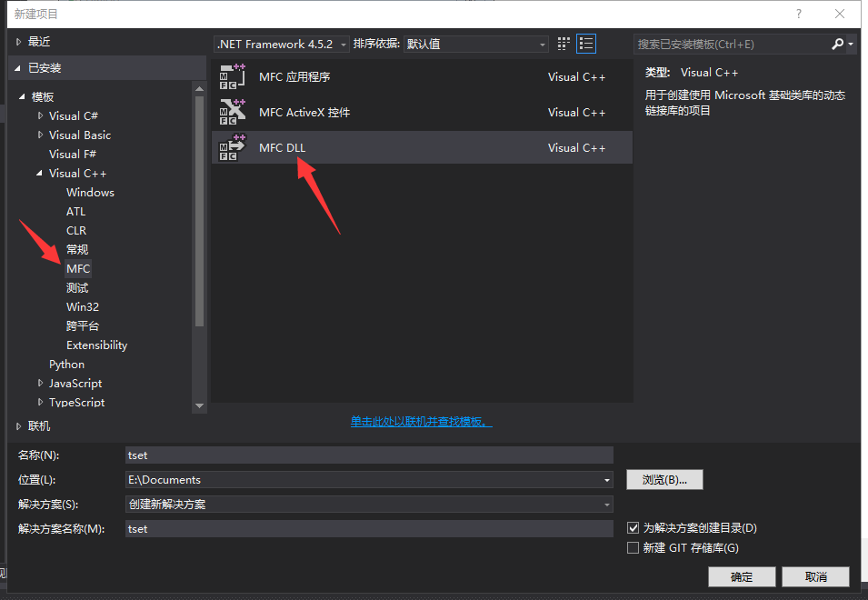Select Visual F# in template tree
Screen dimensions: 868x600
coord(73,154)
